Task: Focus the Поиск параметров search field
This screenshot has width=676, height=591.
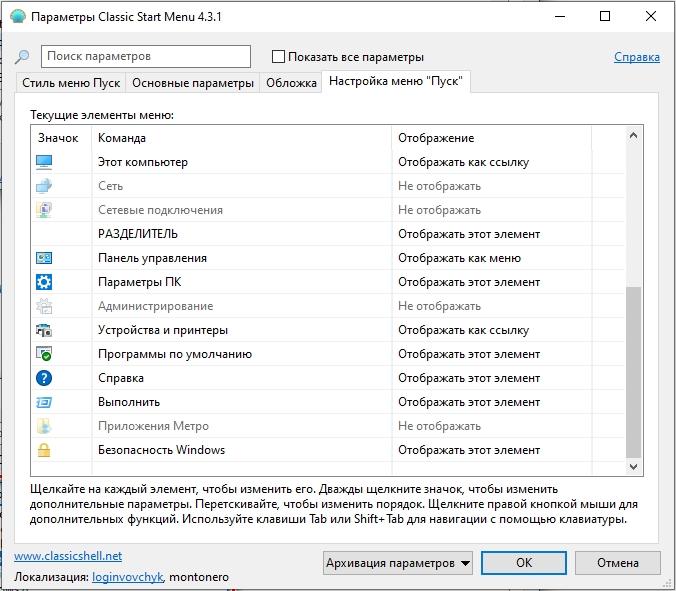Action: [146, 56]
